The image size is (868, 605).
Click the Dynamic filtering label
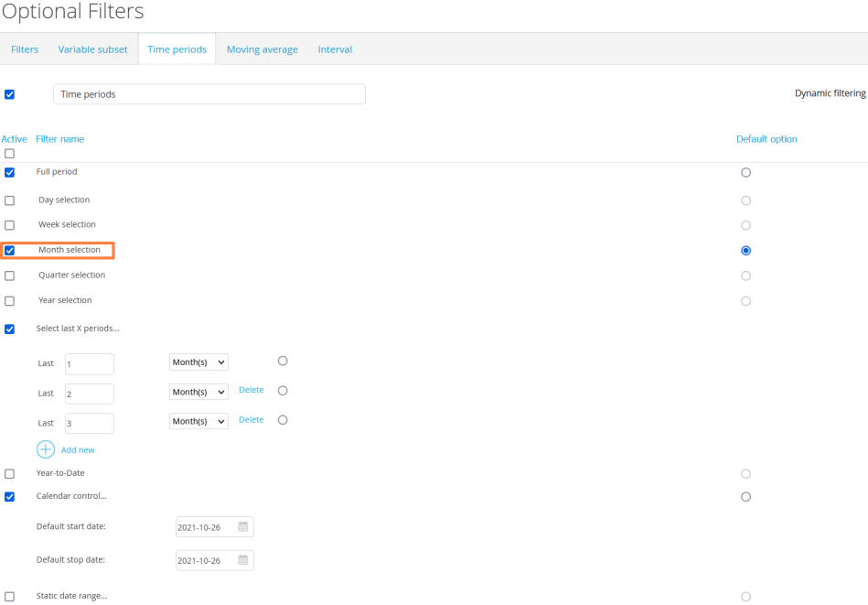(x=830, y=93)
